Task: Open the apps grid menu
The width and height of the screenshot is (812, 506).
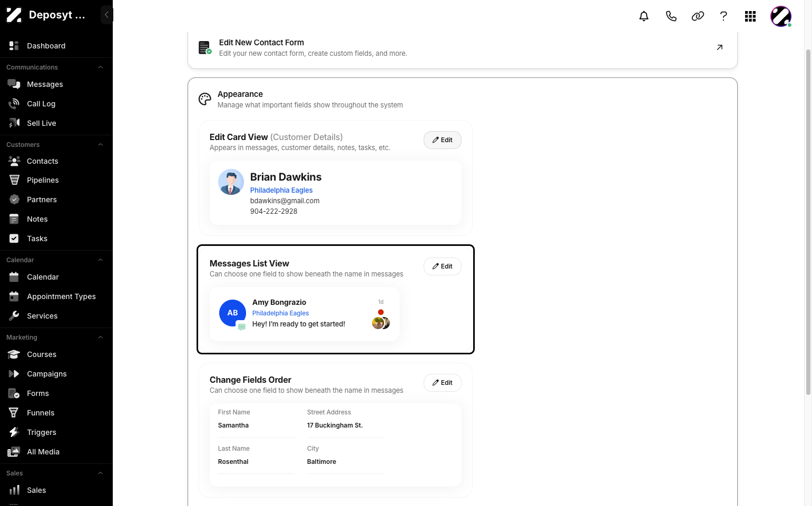Action: (750, 16)
